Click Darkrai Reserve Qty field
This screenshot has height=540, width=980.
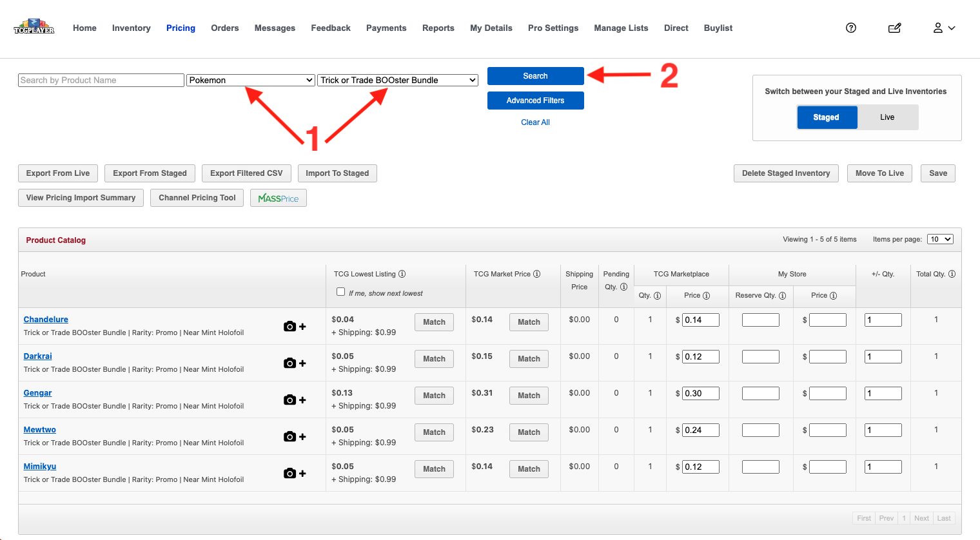point(761,356)
